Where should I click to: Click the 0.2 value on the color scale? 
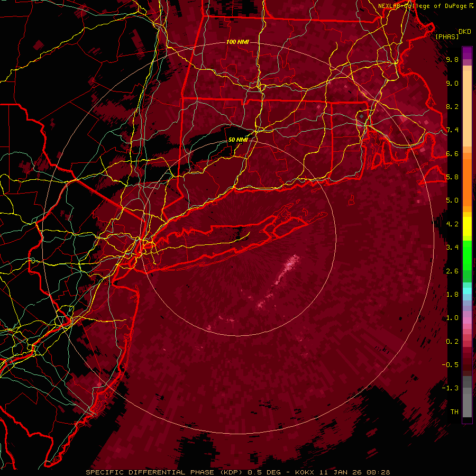[x=452, y=342]
